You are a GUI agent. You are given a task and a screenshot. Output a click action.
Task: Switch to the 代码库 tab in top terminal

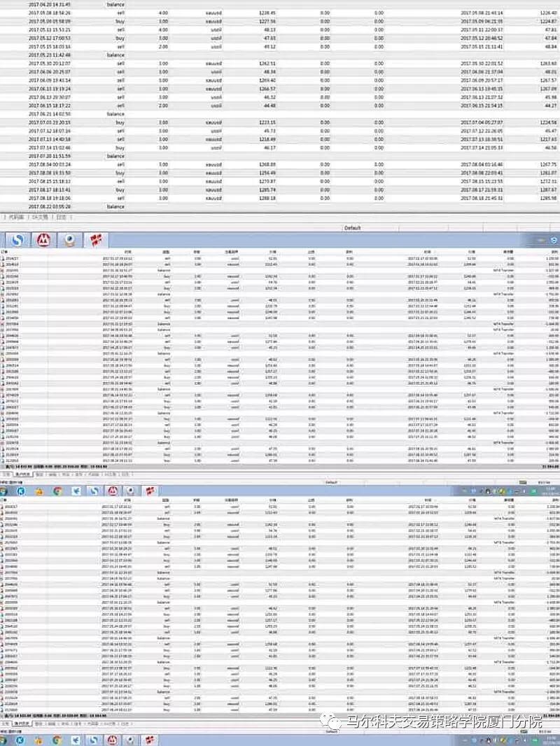click(x=17, y=217)
